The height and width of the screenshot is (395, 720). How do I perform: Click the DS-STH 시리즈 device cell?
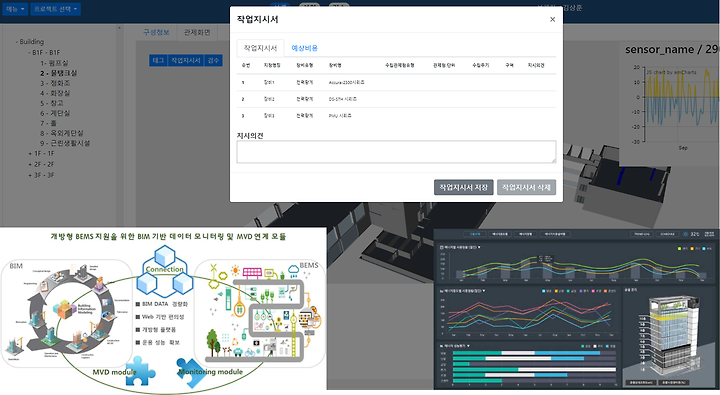[x=343, y=99]
